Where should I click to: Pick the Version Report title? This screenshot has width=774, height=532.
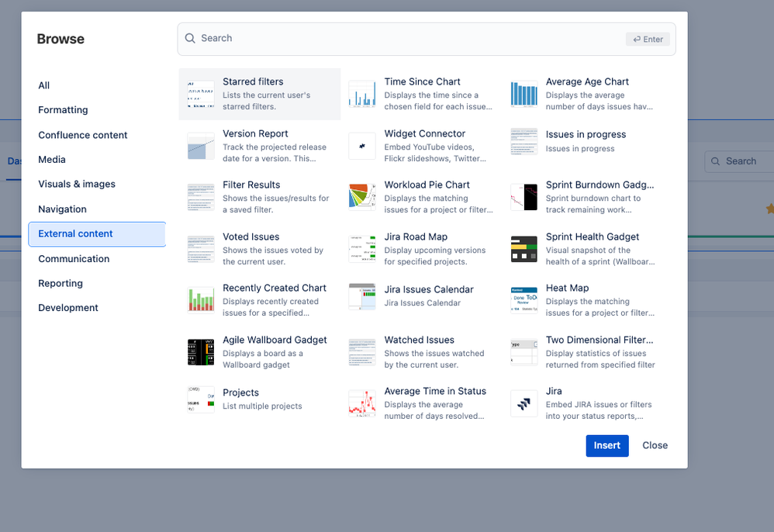point(255,133)
